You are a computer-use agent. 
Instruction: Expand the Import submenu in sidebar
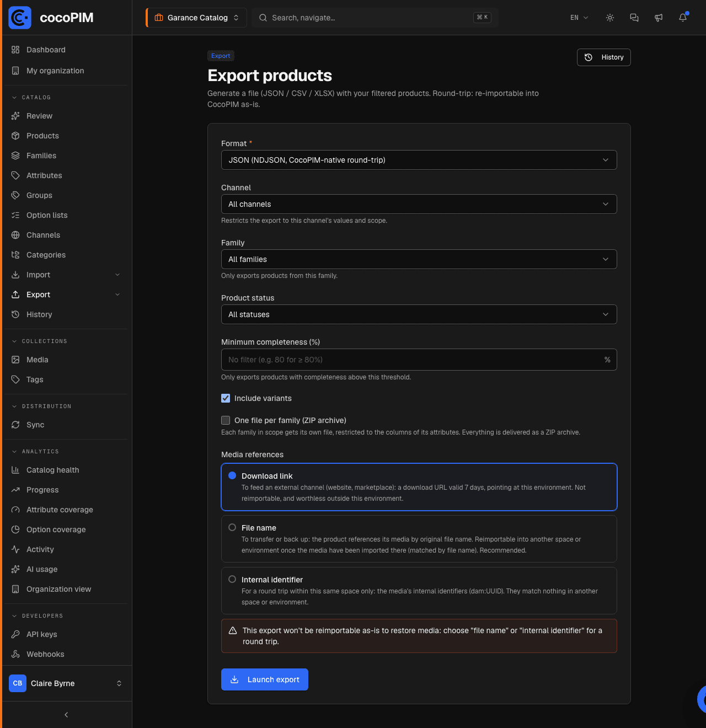coord(117,275)
